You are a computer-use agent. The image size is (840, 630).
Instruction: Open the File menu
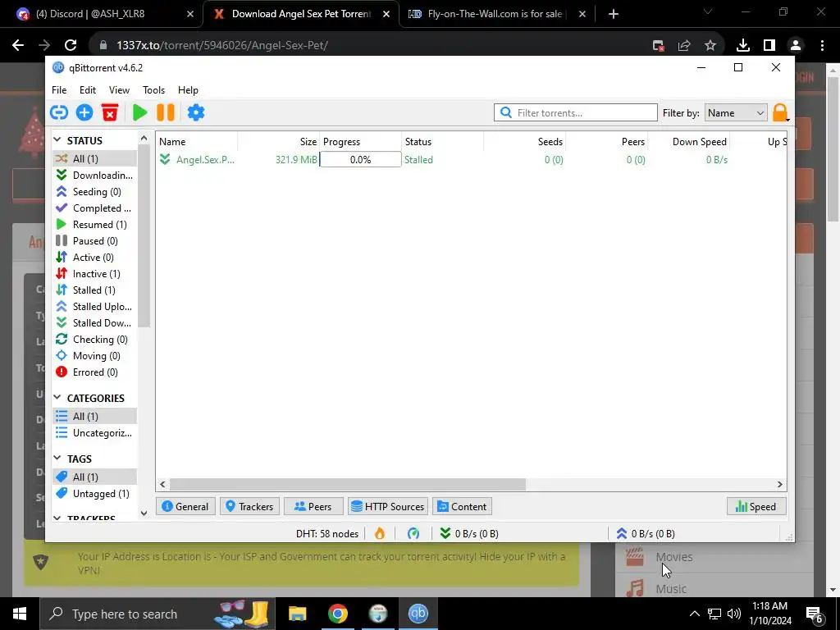(x=59, y=90)
